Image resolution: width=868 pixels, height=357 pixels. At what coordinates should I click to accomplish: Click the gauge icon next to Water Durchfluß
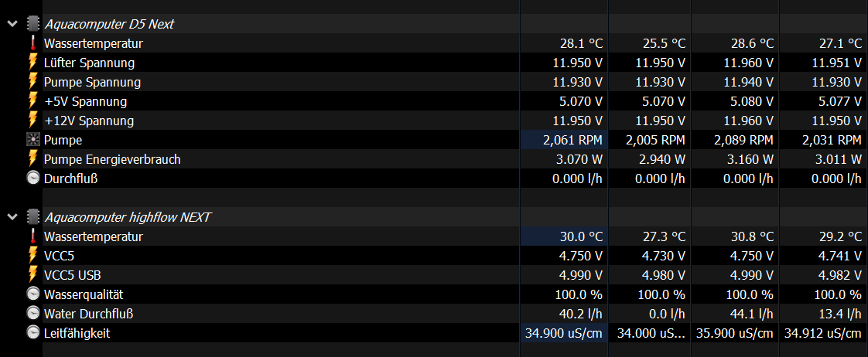(x=33, y=314)
